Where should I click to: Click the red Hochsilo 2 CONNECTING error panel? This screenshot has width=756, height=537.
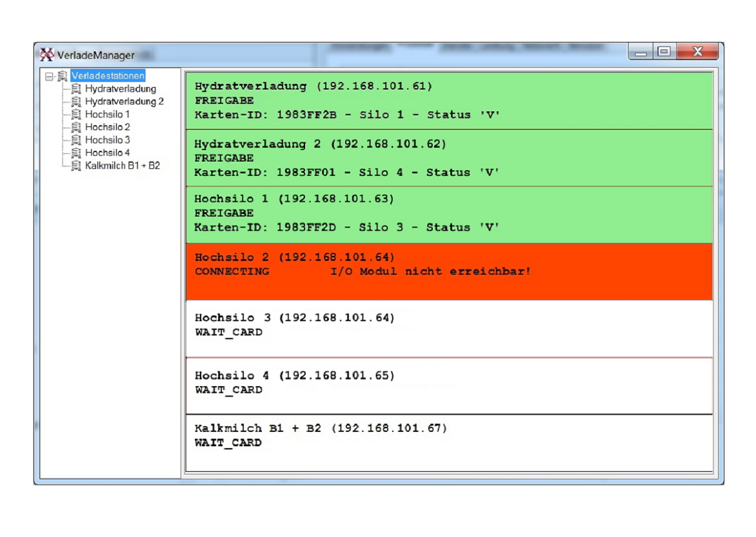pyautogui.click(x=449, y=271)
